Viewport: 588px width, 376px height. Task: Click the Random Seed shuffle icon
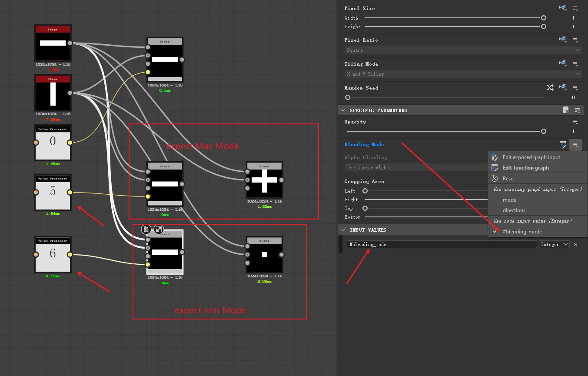click(550, 88)
